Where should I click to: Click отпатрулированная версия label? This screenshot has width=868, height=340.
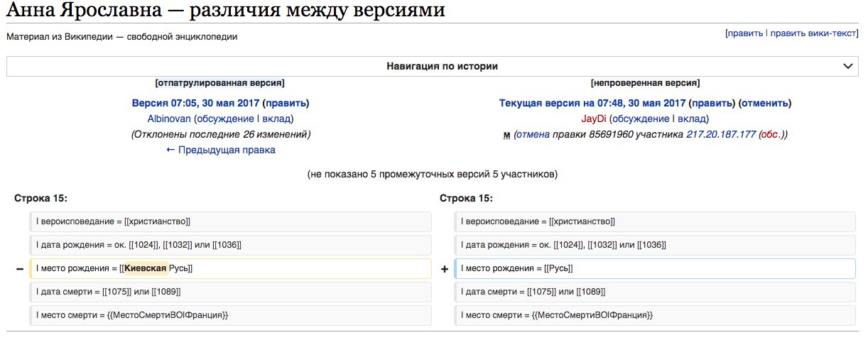220,83
